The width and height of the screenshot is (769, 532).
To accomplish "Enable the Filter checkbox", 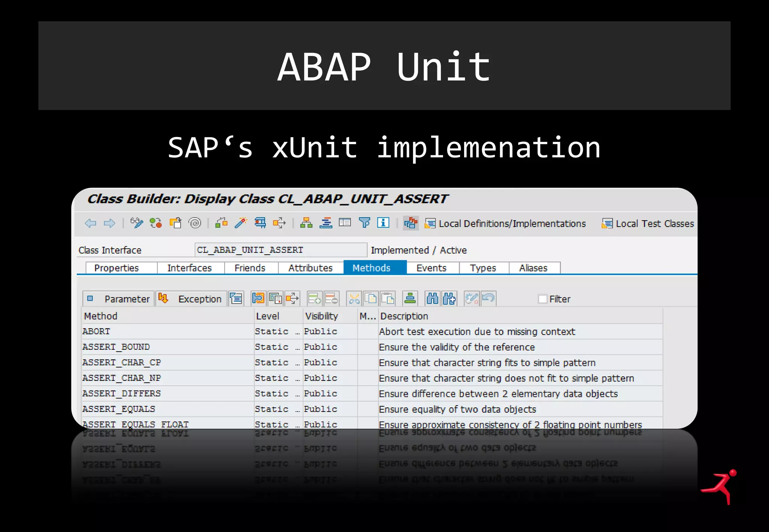I will click(543, 299).
